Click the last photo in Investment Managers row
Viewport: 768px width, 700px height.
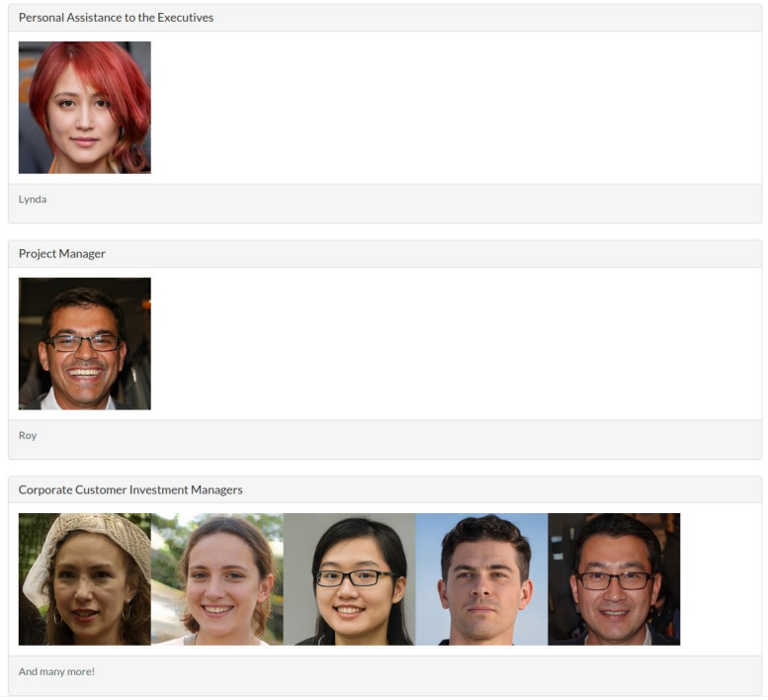(x=614, y=579)
